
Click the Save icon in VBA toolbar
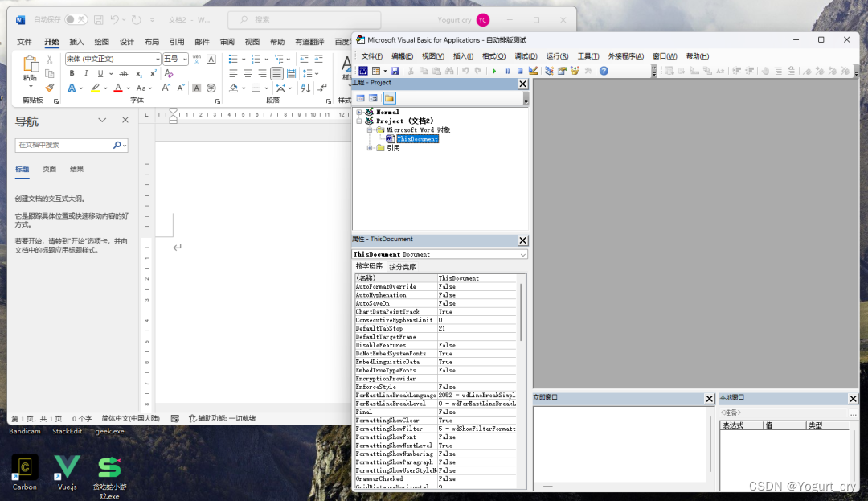click(395, 71)
